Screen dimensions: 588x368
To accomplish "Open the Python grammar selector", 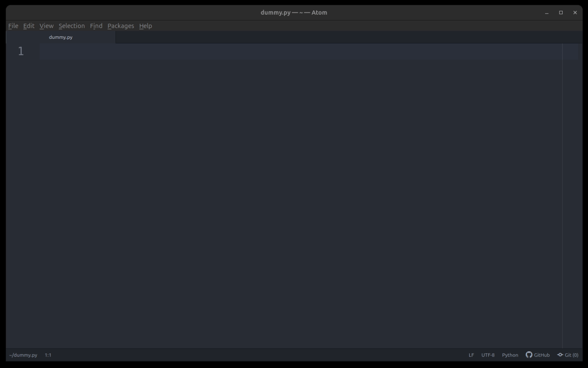I will point(510,355).
